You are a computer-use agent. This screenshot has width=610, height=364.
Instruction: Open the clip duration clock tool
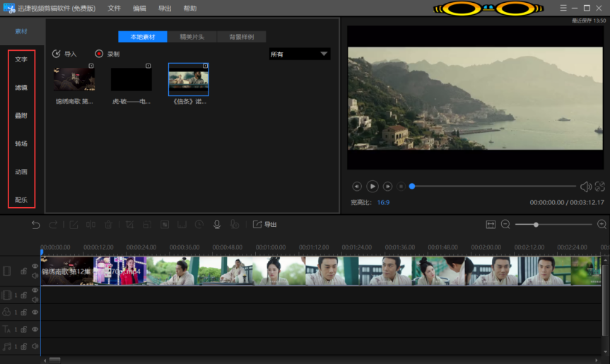pos(199,225)
